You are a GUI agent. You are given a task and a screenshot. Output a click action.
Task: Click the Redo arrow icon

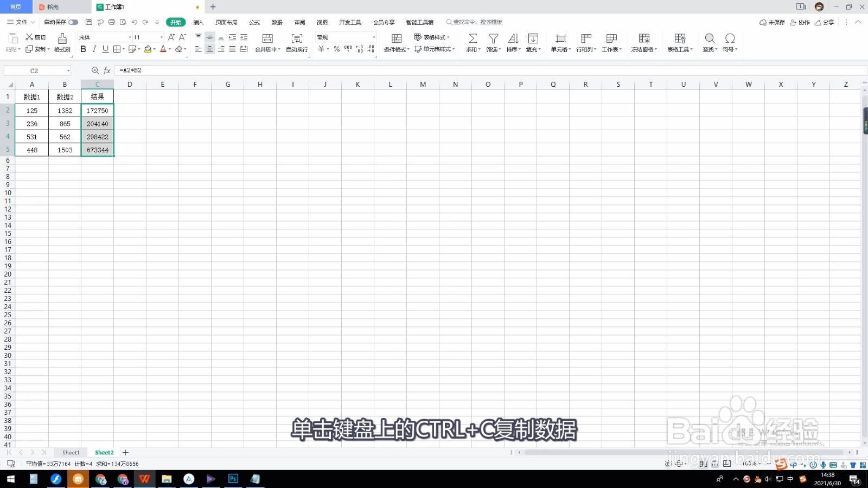click(145, 22)
